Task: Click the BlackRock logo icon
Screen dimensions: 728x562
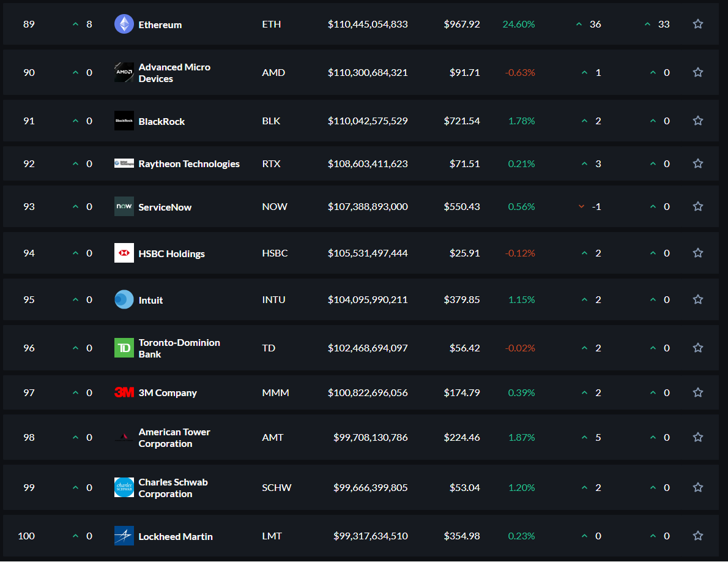Action: tap(124, 121)
